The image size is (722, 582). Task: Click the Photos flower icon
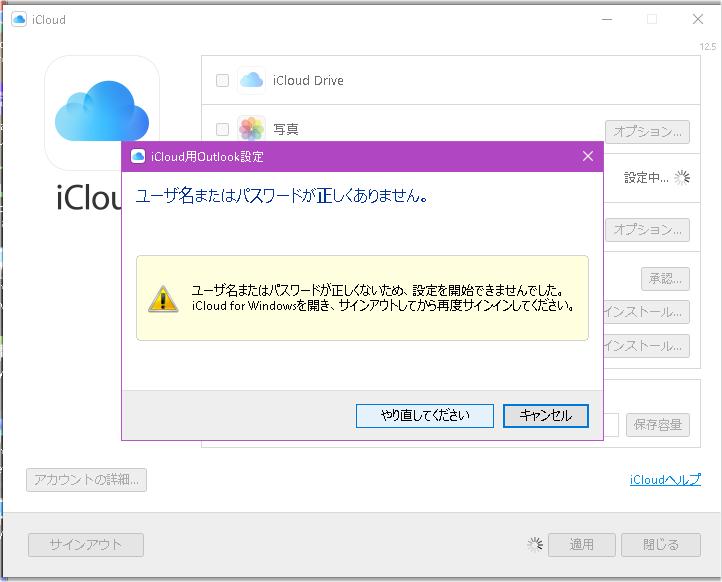pyautogui.click(x=251, y=129)
